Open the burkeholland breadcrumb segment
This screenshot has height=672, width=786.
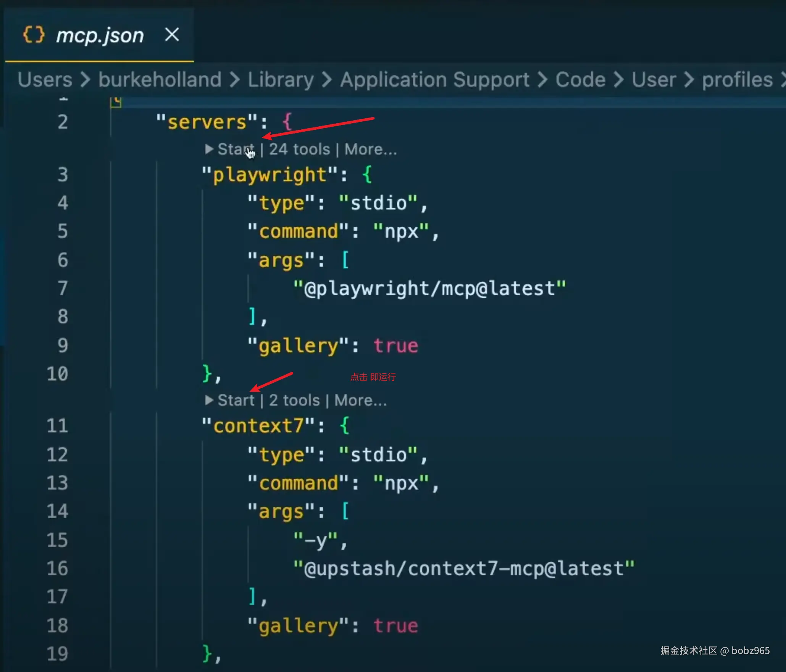click(160, 80)
